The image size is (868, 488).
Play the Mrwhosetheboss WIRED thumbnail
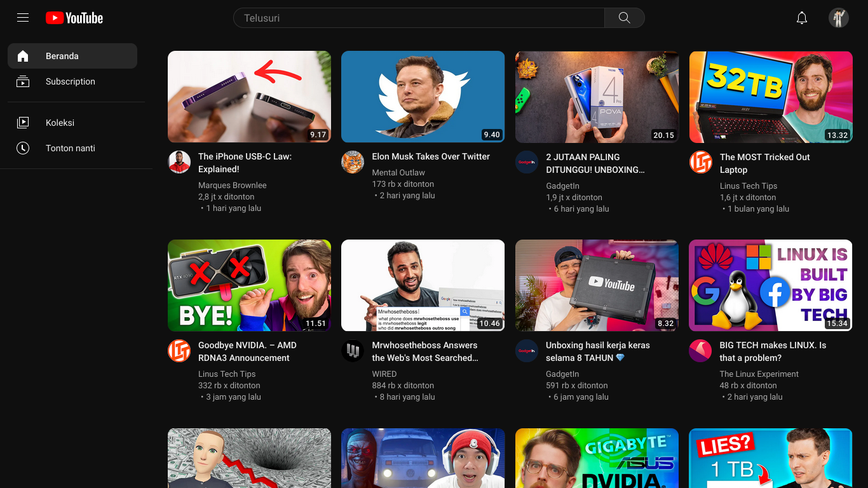pyautogui.click(x=423, y=285)
